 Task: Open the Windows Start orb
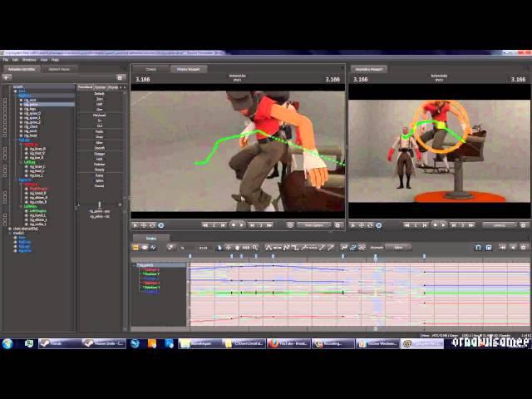[7, 343]
